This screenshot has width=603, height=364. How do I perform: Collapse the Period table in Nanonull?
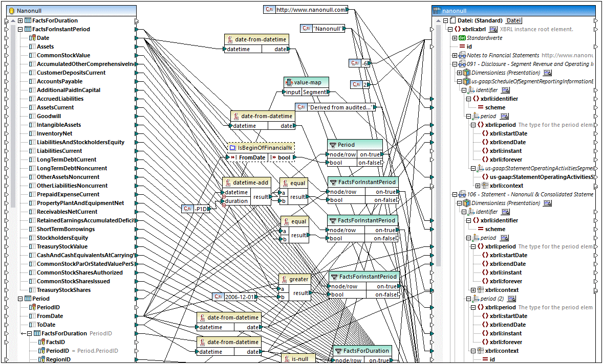click(x=20, y=299)
